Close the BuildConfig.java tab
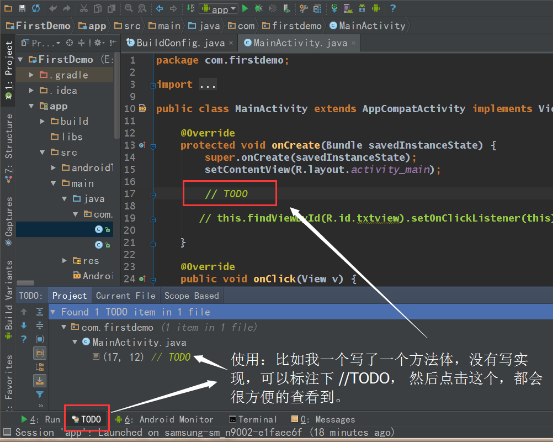553x442 pixels. point(231,43)
